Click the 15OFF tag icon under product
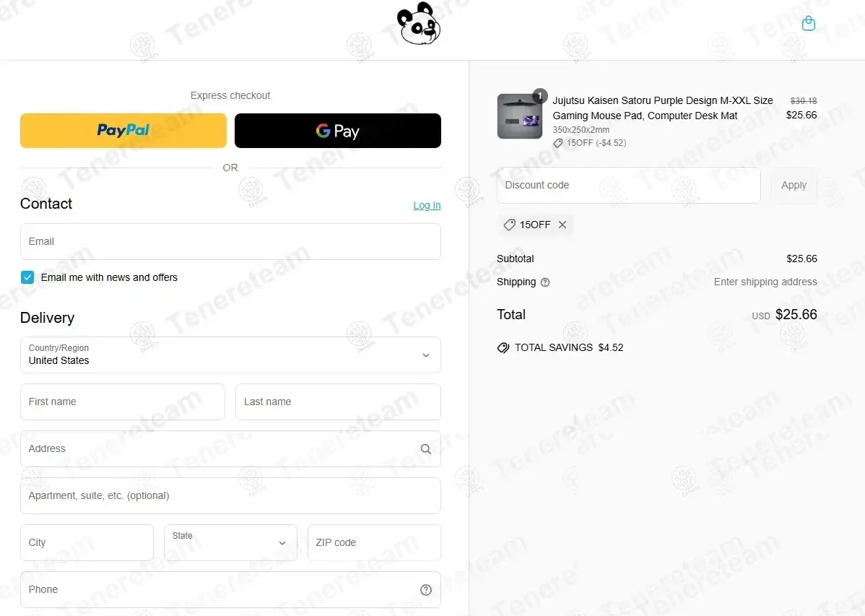 coord(557,143)
